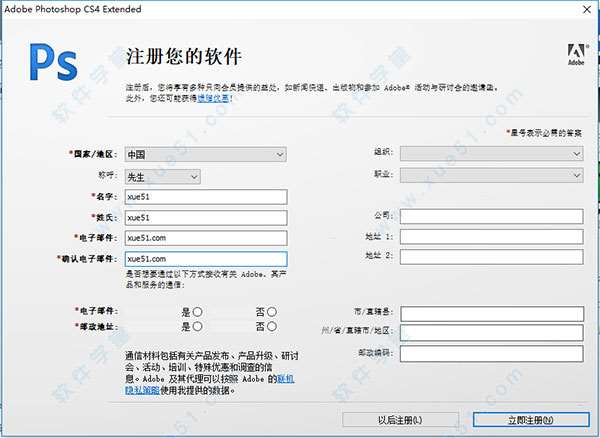Viewport: 600px width, 438px height.
Task: Focus the 名字 input field
Action: coord(206,197)
